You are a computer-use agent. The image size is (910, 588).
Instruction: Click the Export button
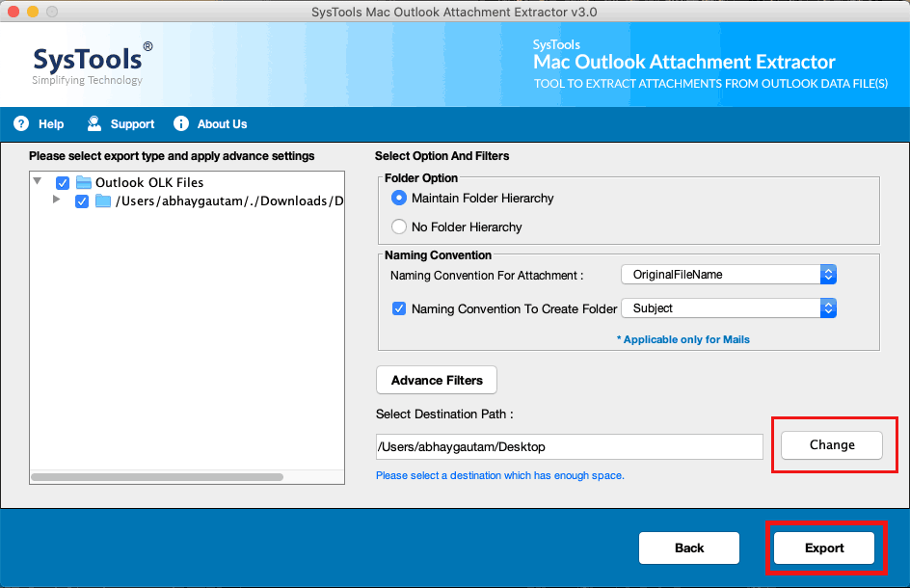(x=824, y=548)
